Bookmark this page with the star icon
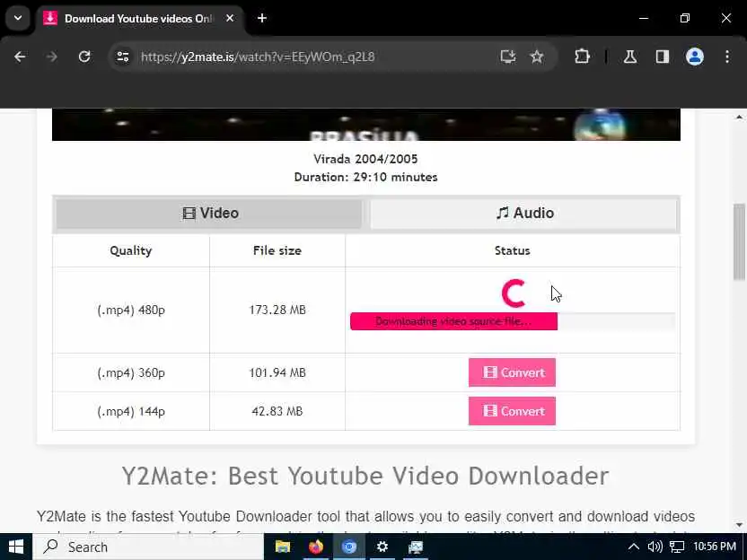This screenshot has height=560, width=747. [537, 57]
